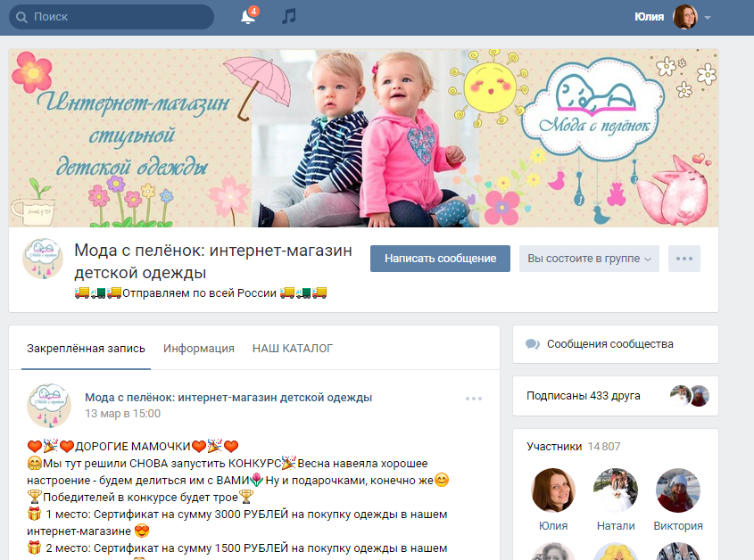This screenshot has width=754, height=560.
Task: View subscribed friends' avatar thumbnails
Action: 690,396
